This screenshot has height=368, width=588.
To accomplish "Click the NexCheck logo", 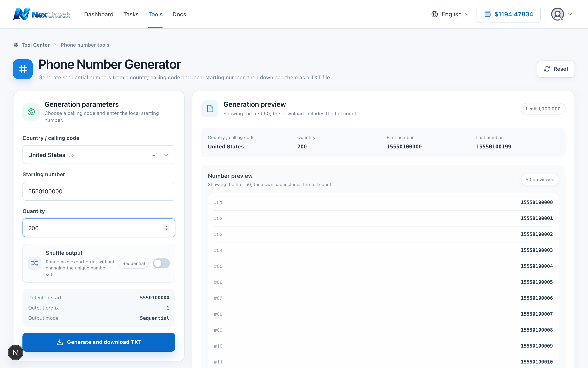I will point(42,14).
